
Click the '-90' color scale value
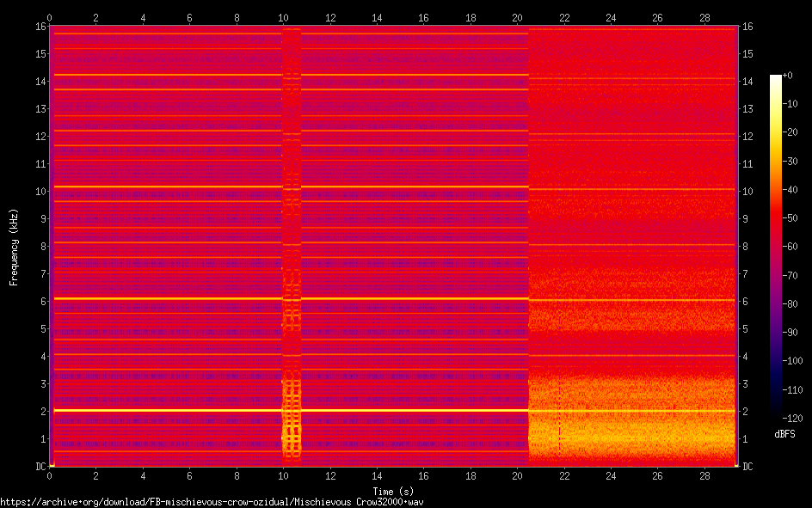click(x=790, y=333)
